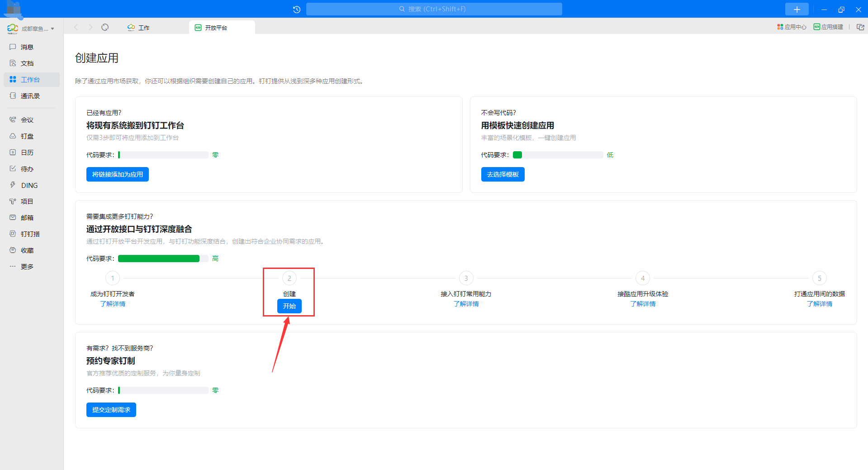The width and height of the screenshot is (868, 470).
Task: Click step 3 circle in the progress steps
Action: tap(466, 278)
